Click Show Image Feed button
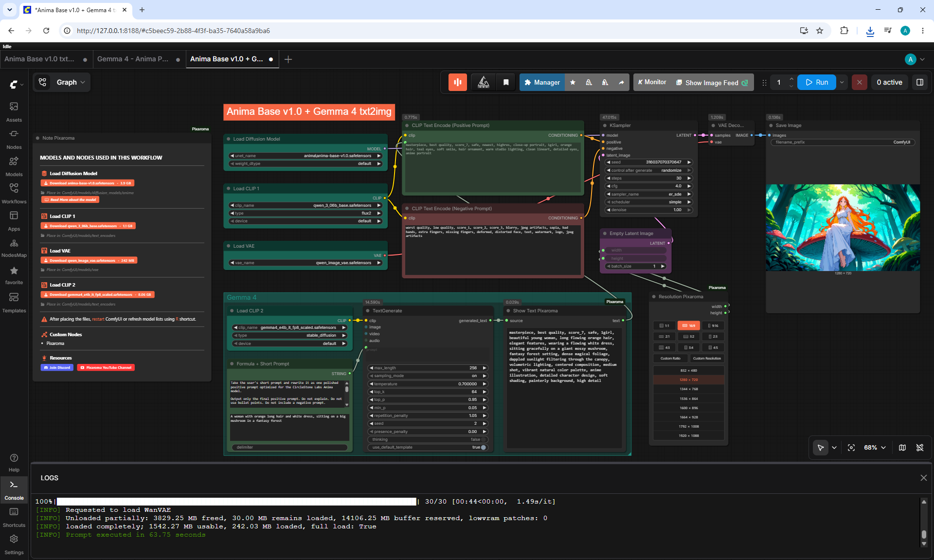Image resolution: width=934 pixels, height=560 pixels. click(x=712, y=82)
